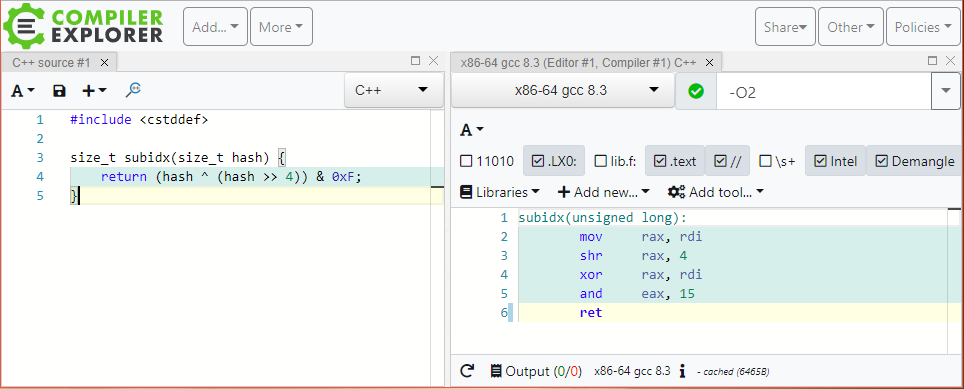
Task: Save the source with the floppy disk icon
Action: click(59, 91)
